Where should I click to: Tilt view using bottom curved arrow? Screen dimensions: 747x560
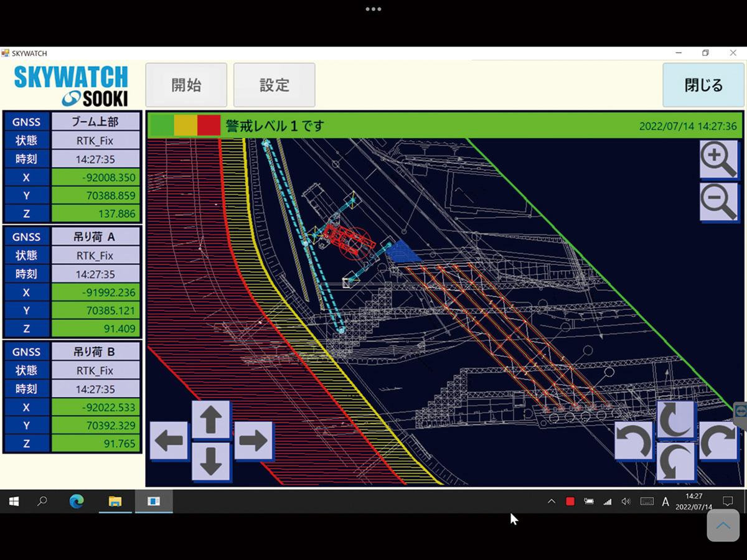(x=676, y=462)
